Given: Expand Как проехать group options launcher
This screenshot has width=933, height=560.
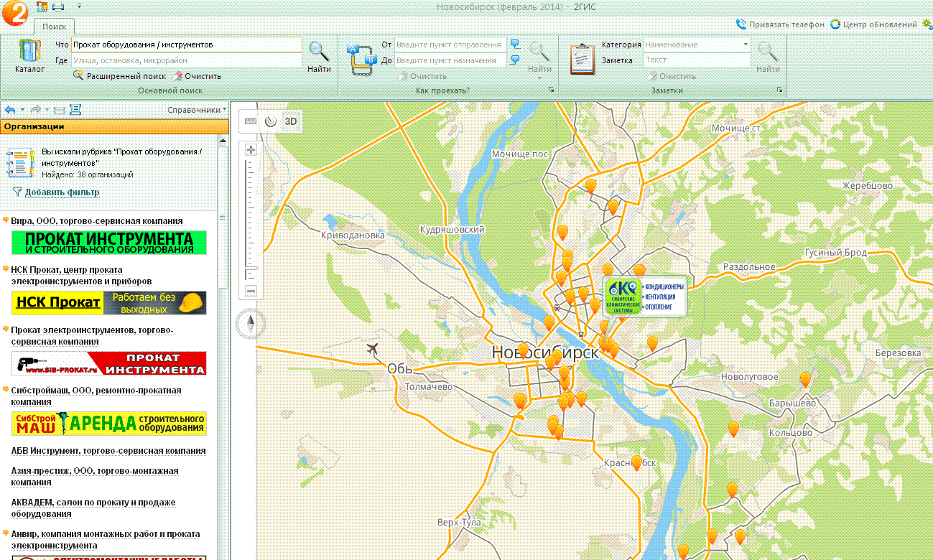Looking at the screenshot, I should pos(551,90).
